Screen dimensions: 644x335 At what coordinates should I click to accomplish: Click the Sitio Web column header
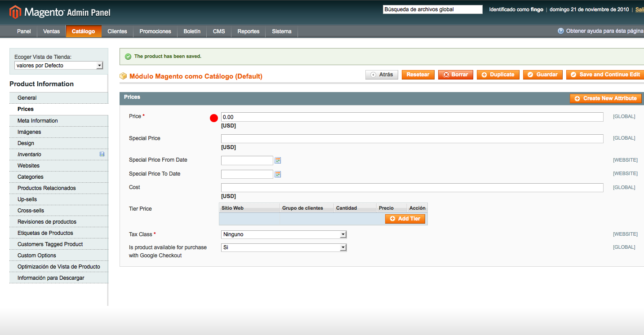coord(249,208)
